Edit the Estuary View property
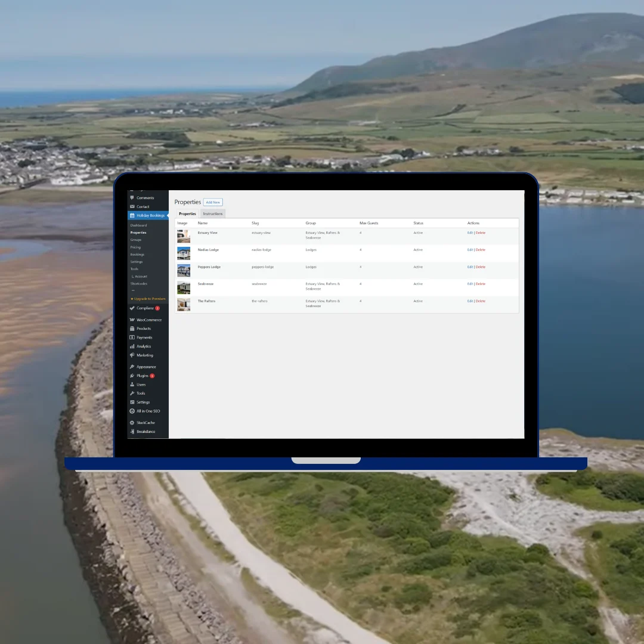644x644 pixels. coord(470,233)
